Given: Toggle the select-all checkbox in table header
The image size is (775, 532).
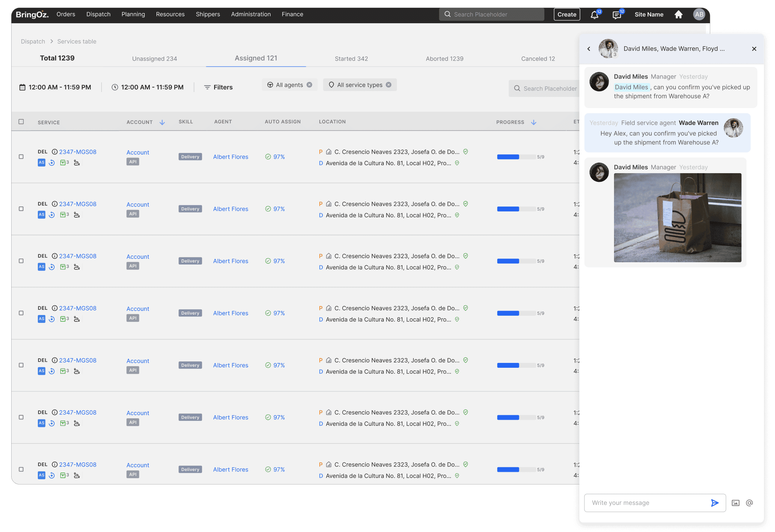Looking at the screenshot, I should [x=21, y=122].
